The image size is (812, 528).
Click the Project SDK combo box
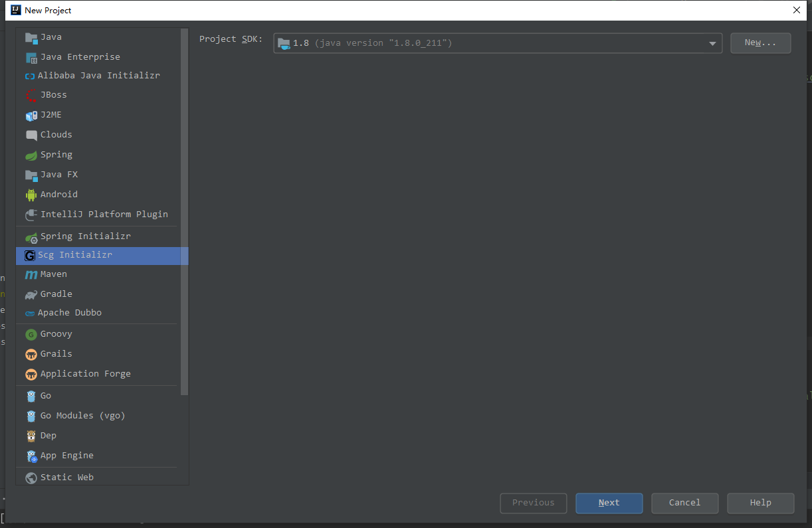pyautogui.click(x=492, y=43)
